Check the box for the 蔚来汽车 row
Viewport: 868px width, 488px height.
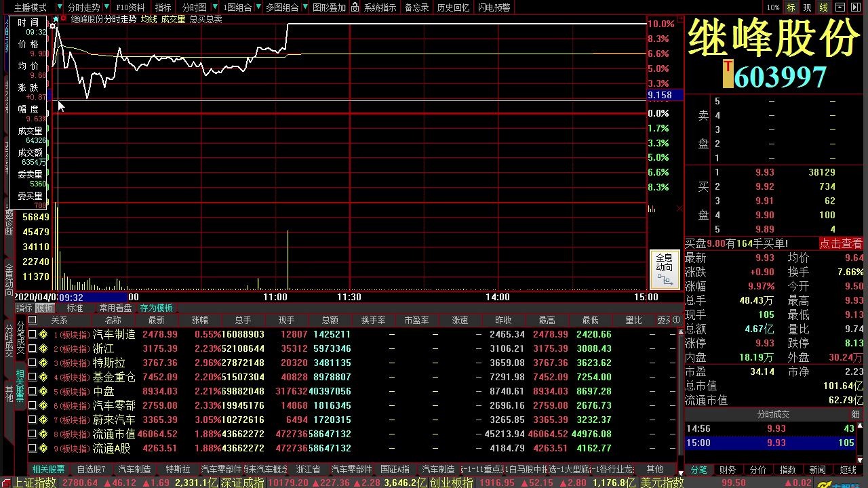pyautogui.click(x=33, y=420)
